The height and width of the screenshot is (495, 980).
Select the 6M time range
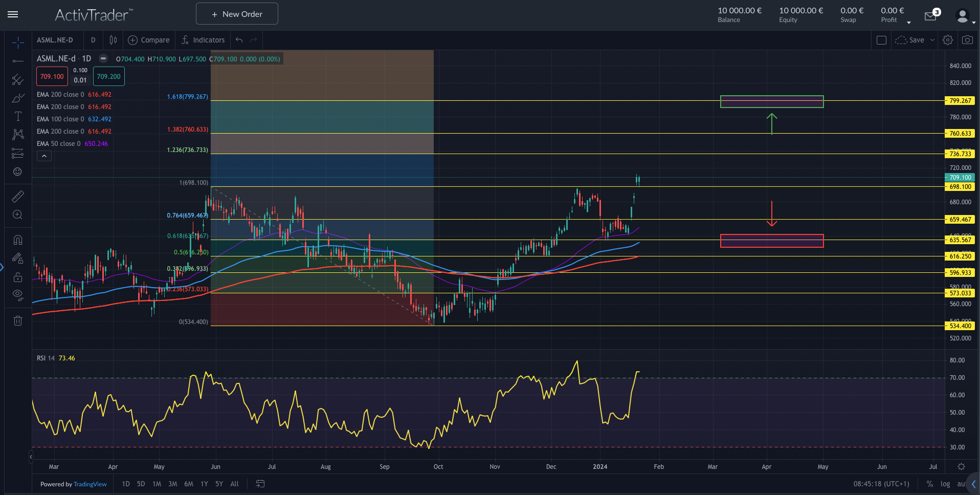coord(189,484)
